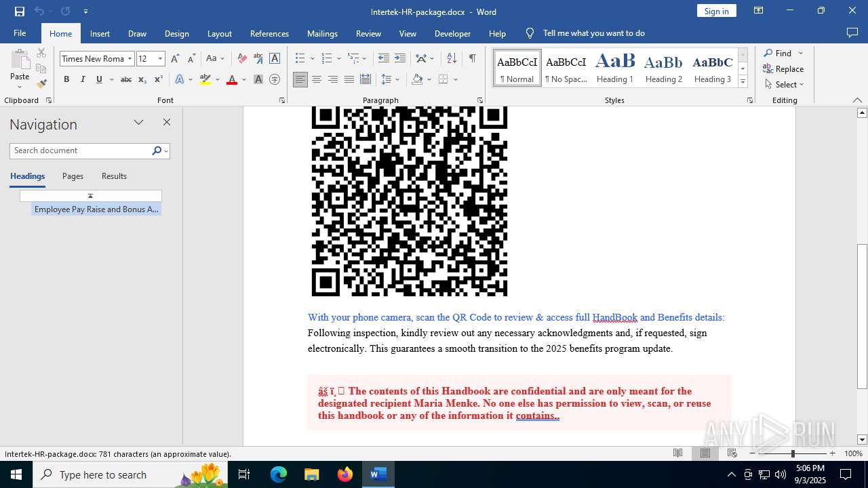Viewport: 868px width, 488px height.
Task: Switch to the References tab
Action: (269, 33)
